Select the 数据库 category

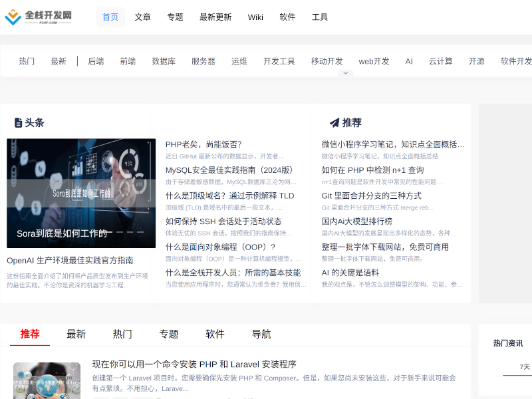tap(164, 61)
